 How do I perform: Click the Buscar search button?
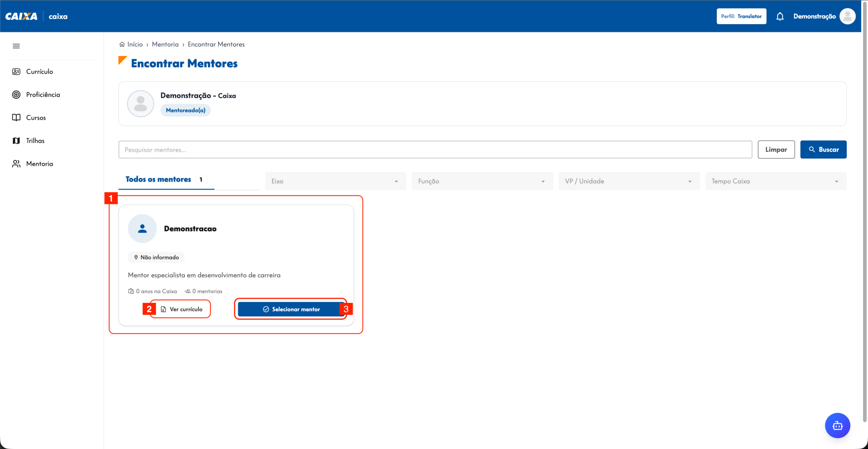coord(823,149)
